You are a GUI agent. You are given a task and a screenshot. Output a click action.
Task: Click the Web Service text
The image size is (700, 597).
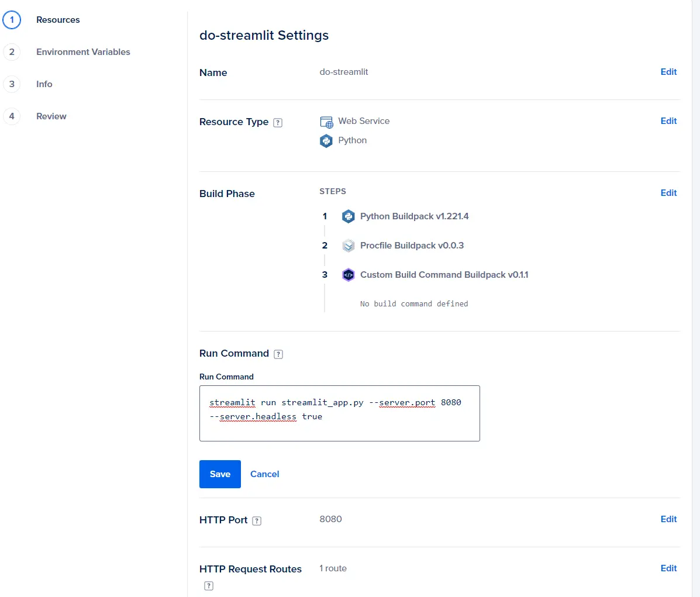click(x=364, y=121)
